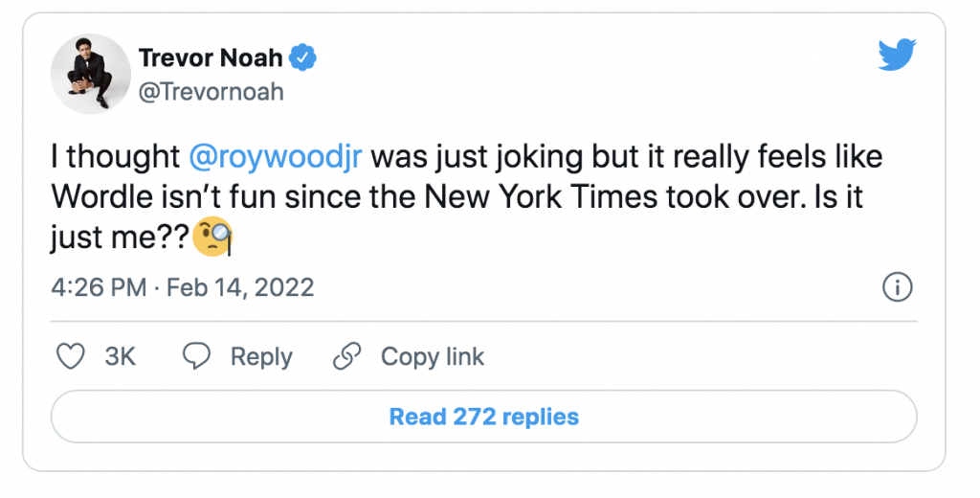
Task: Open Trevor Noah's profile picture
Action: (x=91, y=74)
